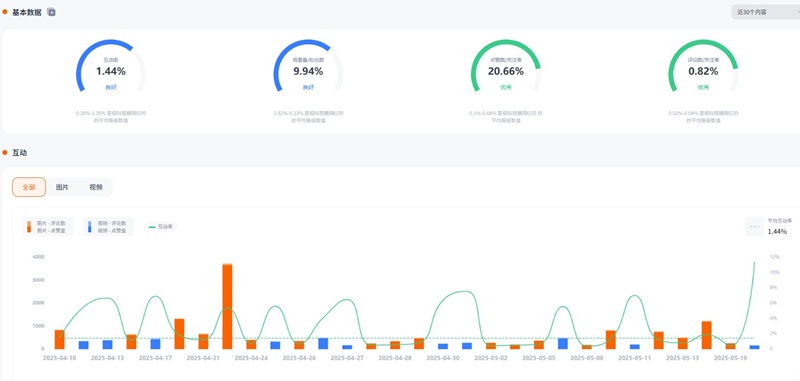This screenshot has height=381, width=800.
Task: Click the 良好 rating under 1.44%
Action: point(111,87)
